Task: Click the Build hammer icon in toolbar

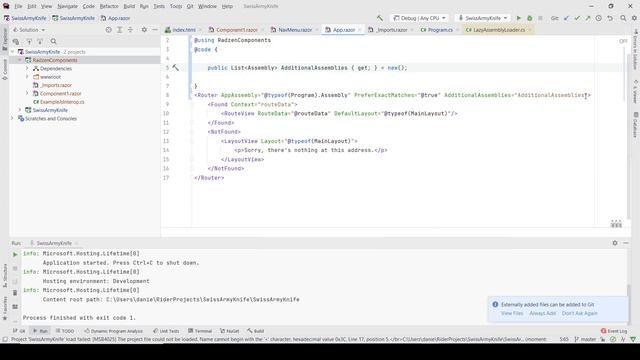Action: click(x=380, y=18)
